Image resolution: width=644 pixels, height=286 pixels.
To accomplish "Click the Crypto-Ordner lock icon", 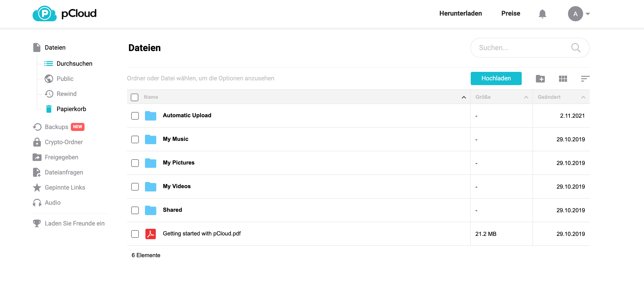I will (37, 142).
